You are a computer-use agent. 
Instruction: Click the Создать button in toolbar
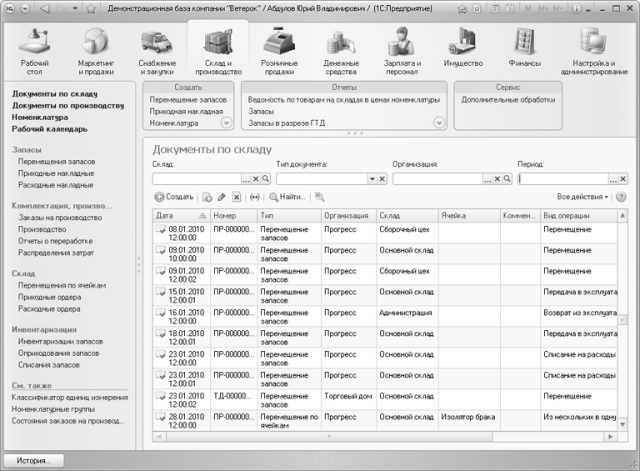tap(174, 197)
